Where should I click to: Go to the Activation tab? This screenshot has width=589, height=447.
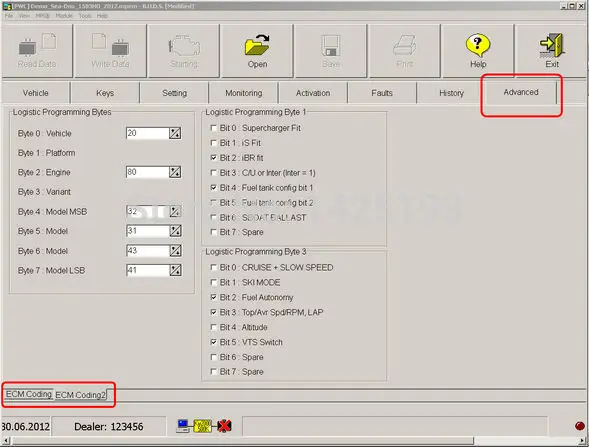point(313,93)
